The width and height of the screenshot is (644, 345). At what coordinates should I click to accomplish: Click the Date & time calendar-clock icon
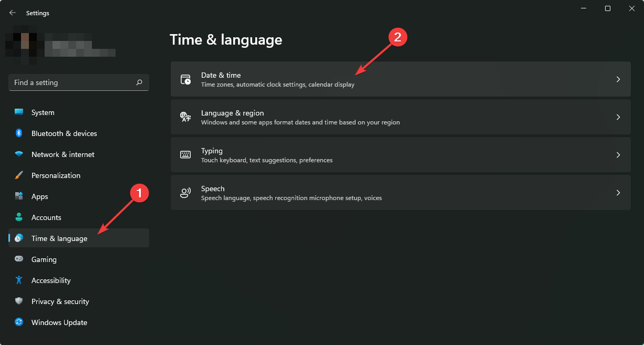coord(185,79)
